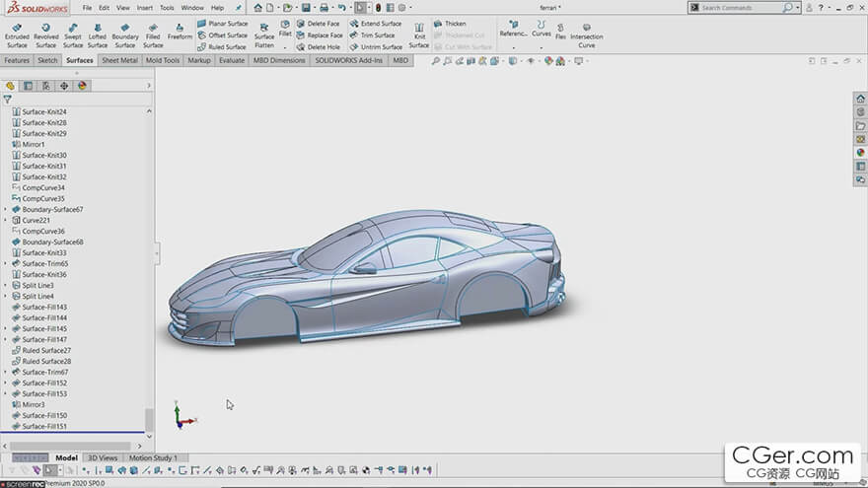Switch to the Evaluate tab
This screenshot has height=488, width=868.
point(232,60)
